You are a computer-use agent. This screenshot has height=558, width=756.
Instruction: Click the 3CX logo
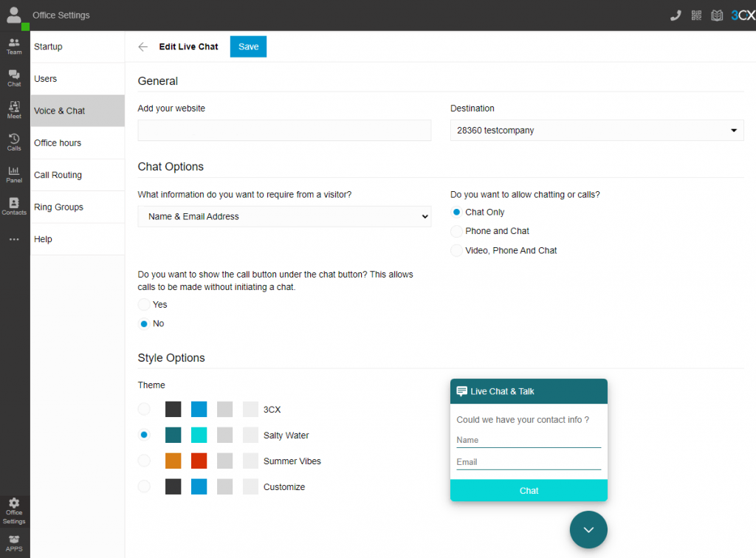tap(743, 15)
